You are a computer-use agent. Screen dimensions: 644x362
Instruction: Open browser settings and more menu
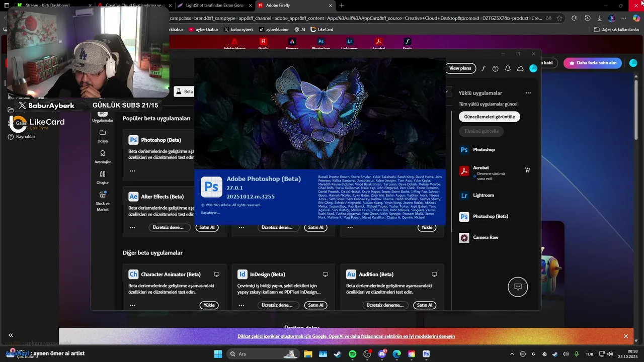(x=624, y=18)
